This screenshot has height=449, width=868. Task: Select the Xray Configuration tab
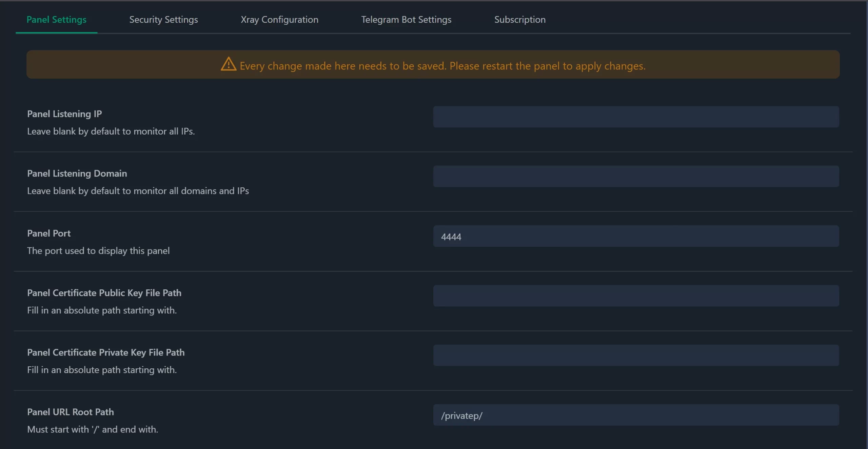[x=279, y=18]
